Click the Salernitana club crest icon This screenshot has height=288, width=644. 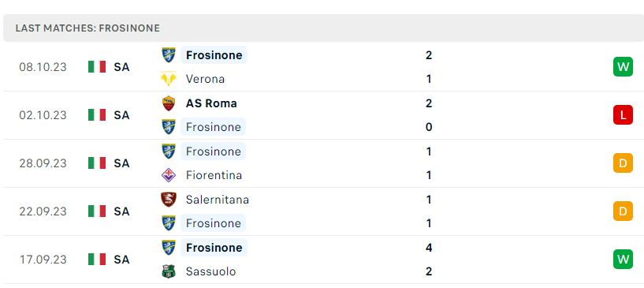[169, 200]
